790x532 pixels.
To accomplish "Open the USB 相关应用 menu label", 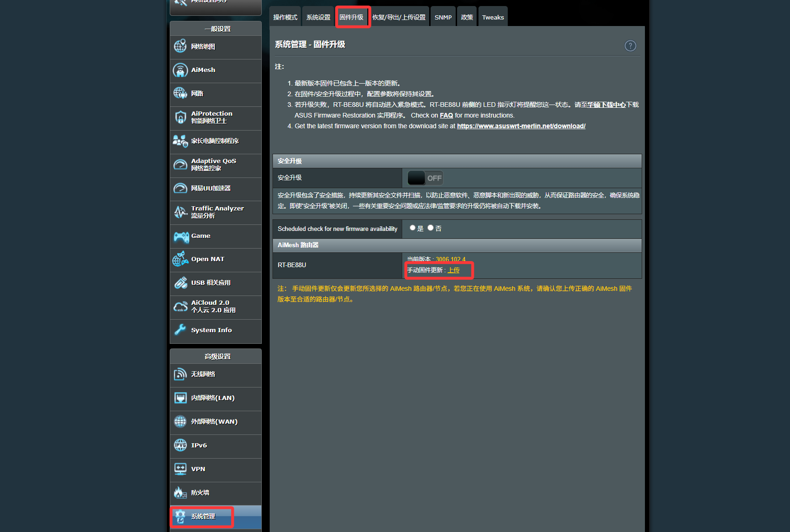I will pos(211,282).
